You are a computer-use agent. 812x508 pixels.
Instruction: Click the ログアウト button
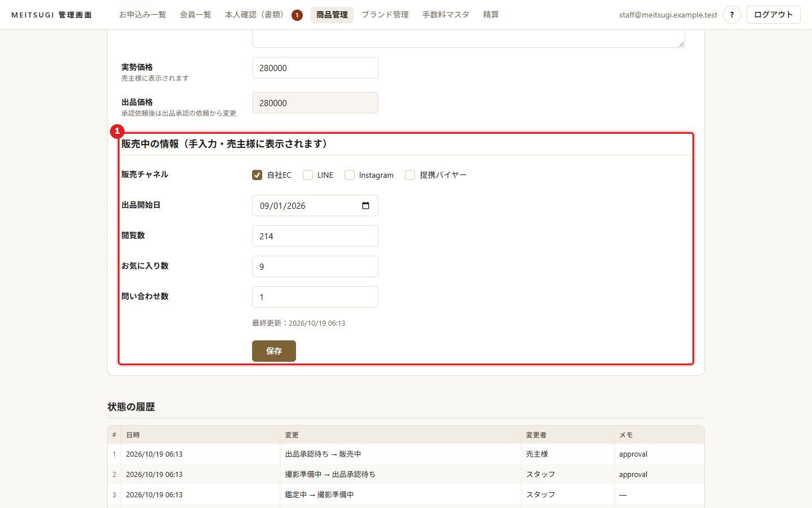click(774, 15)
